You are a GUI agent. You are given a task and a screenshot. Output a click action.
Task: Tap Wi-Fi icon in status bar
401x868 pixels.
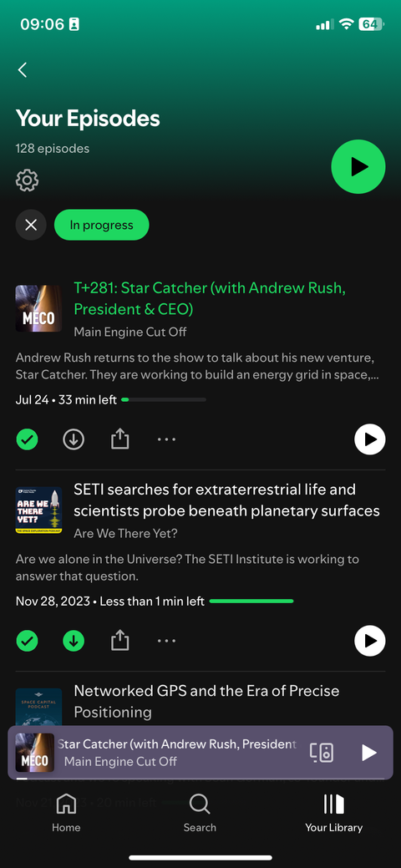click(x=347, y=24)
